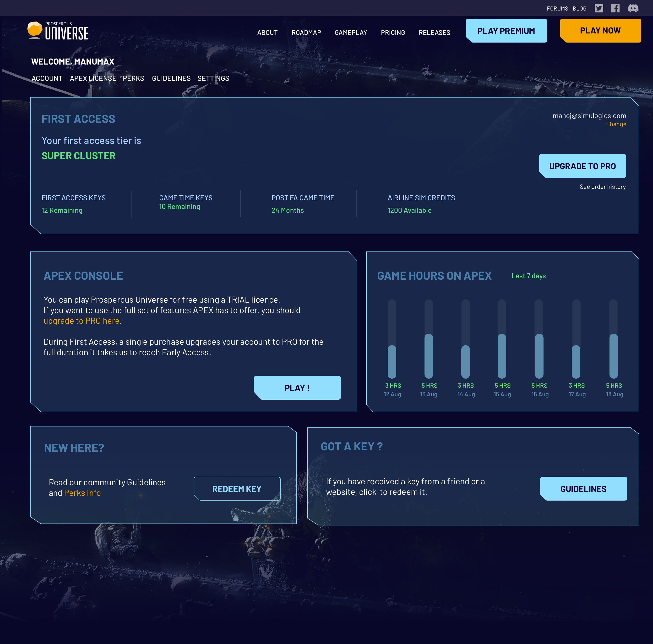Click the Change email link
Screen dimensions: 653x644
tap(616, 124)
